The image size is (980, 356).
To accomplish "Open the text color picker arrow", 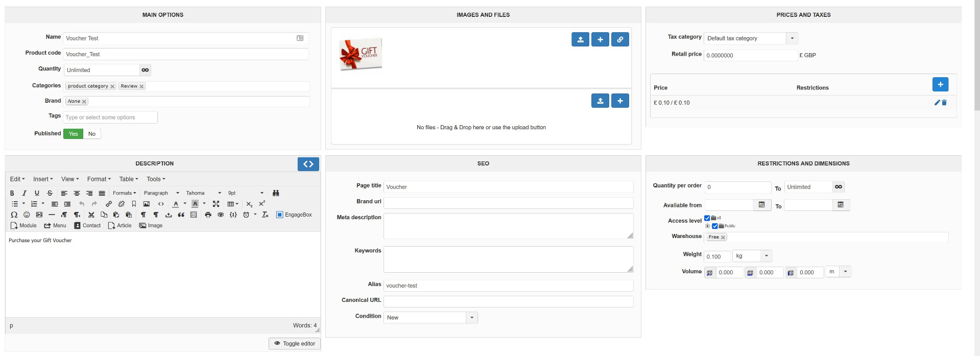I will pyautogui.click(x=185, y=204).
